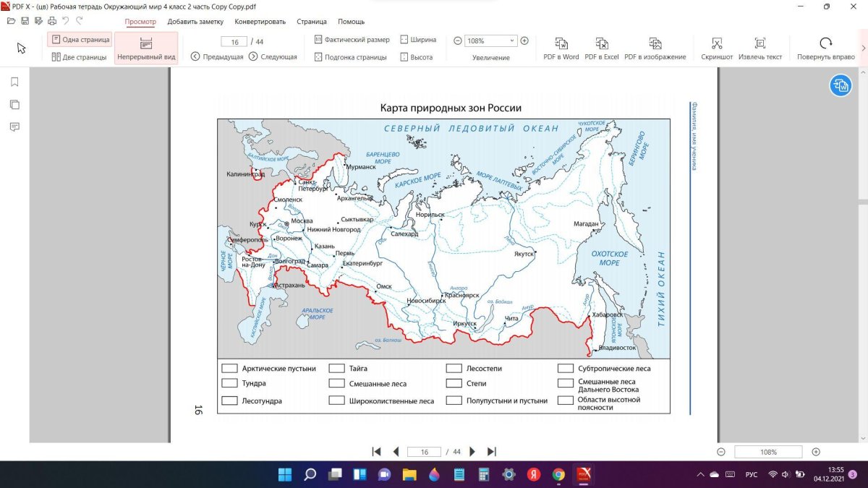This screenshot has width=868, height=488.
Task: Convert PDF в изображение via toolbar icon
Action: click(x=655, y=43)
